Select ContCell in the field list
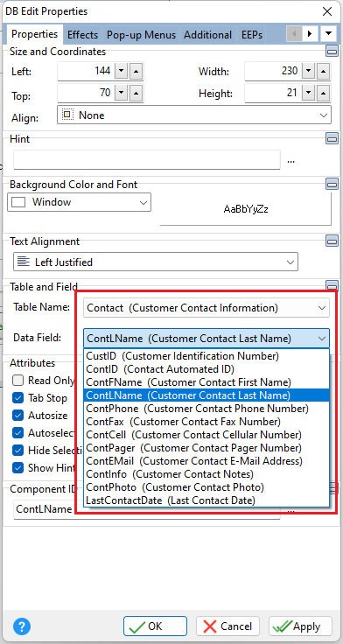The image size is (343, 644). click(206, 435)
